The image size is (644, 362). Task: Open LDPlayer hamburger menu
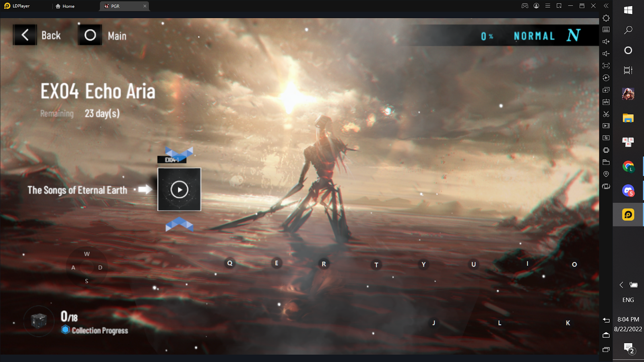[x=547, y=6]
